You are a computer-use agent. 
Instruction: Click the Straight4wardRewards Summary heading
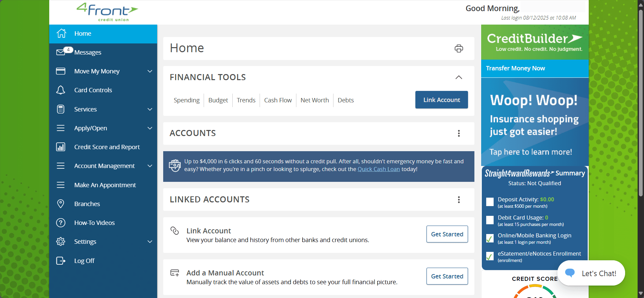click(535, 173)
